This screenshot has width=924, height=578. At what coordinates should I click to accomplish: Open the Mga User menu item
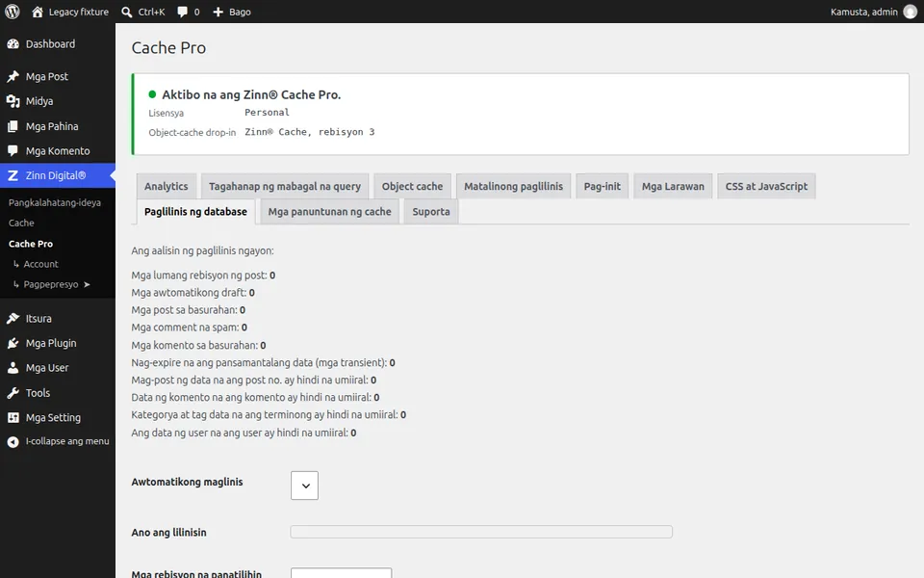pyautogui.click(x=58, y=368)
